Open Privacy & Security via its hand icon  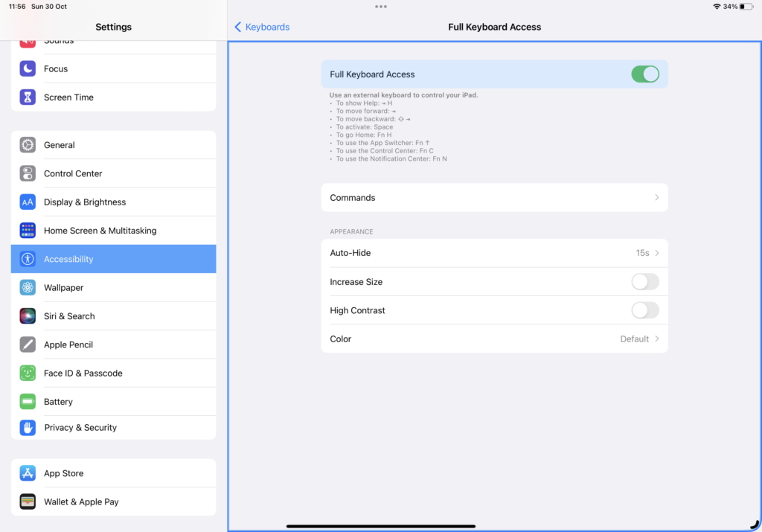pyautogui.click(x=28, y=427)
